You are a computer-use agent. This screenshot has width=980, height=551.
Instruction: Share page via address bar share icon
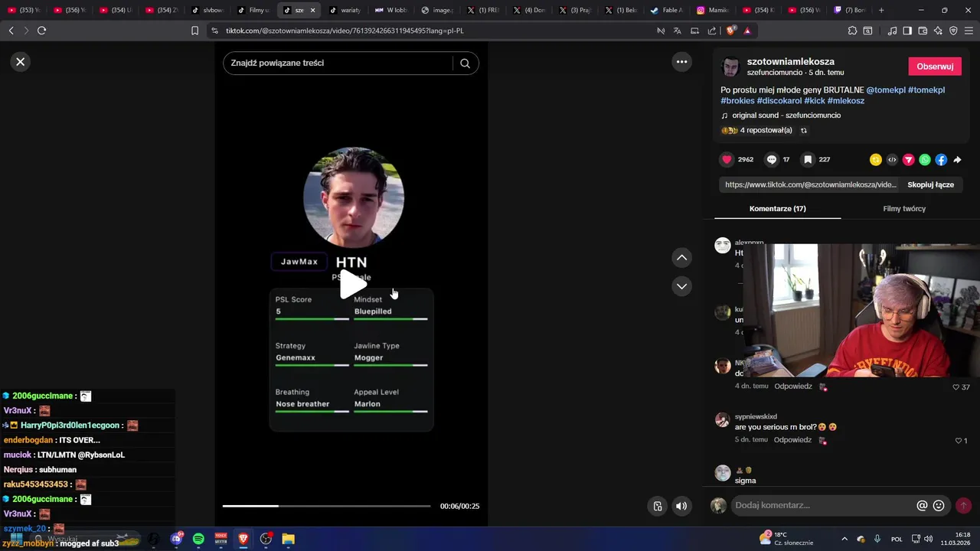(x=712, y=31)
